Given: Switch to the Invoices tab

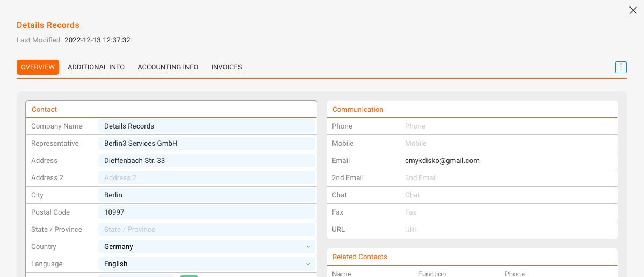Looking at the screenshot, I should pos(227,67).
